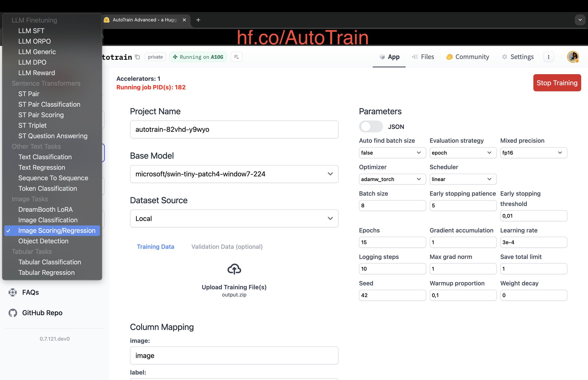Viewport: 588px width, 380px height.
Task: Click the Hugging Face favicon on the browser tab
Action: [107, 20]
